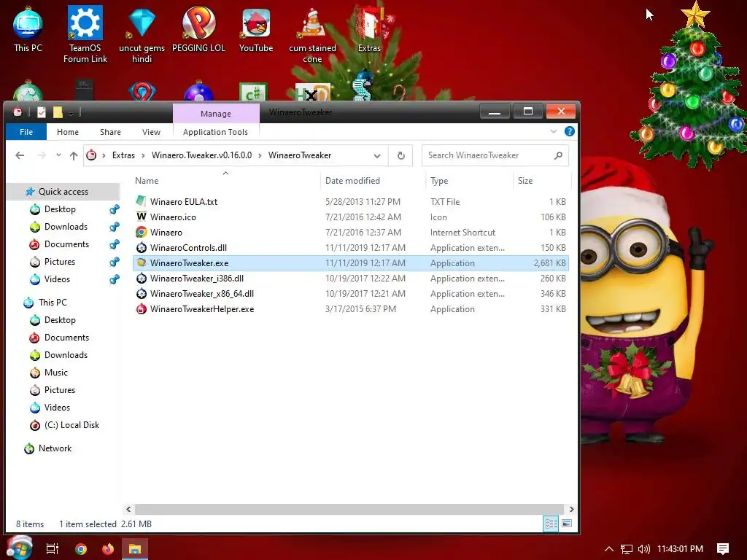
Task: Click the Winaero internet shortcut Chrome icon
Action: pyautogui.click(x=141, y=233)
